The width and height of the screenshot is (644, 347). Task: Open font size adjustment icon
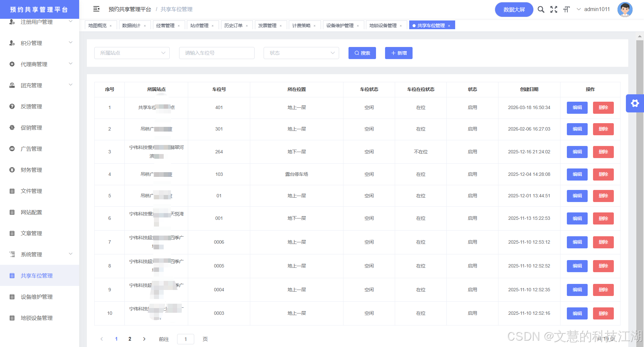pos(567,9)
